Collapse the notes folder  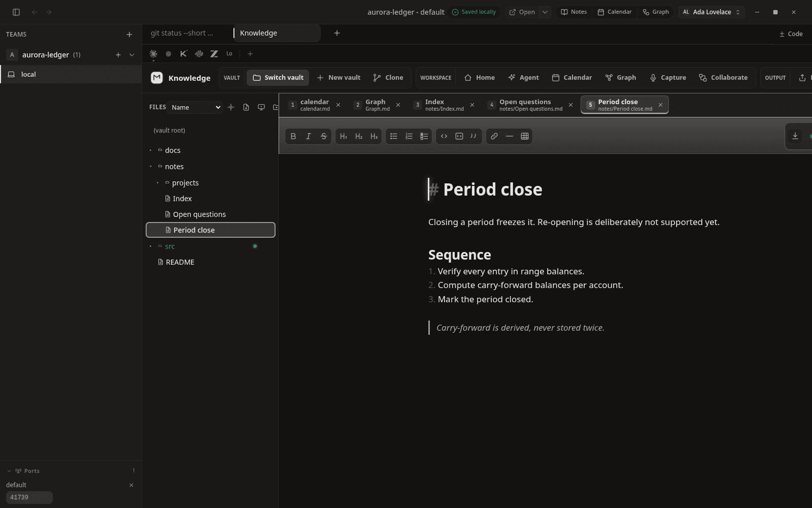pos(151,167)
